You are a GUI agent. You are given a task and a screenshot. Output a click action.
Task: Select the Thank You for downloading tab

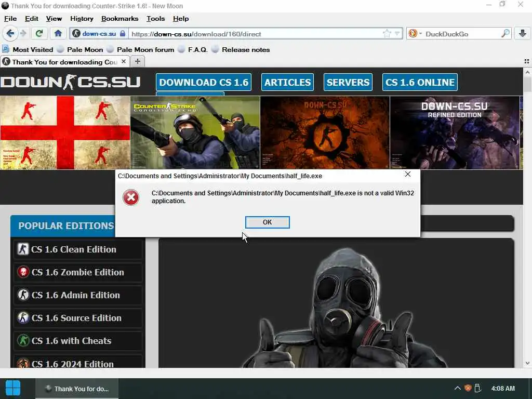tap(64, 62)
